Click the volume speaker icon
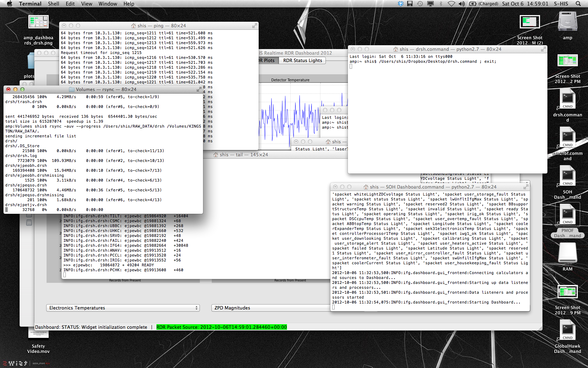The image size is (588, 368). tap(462, 4)
